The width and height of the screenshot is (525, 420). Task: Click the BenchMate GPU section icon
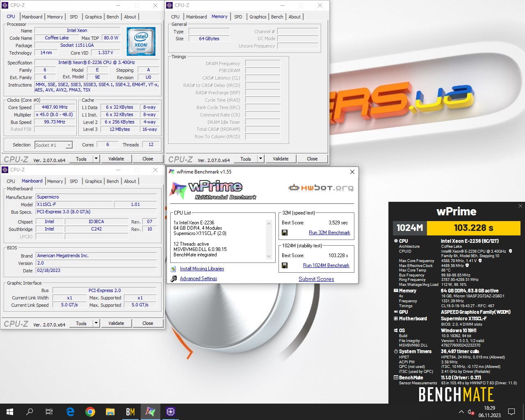(396, 312)
